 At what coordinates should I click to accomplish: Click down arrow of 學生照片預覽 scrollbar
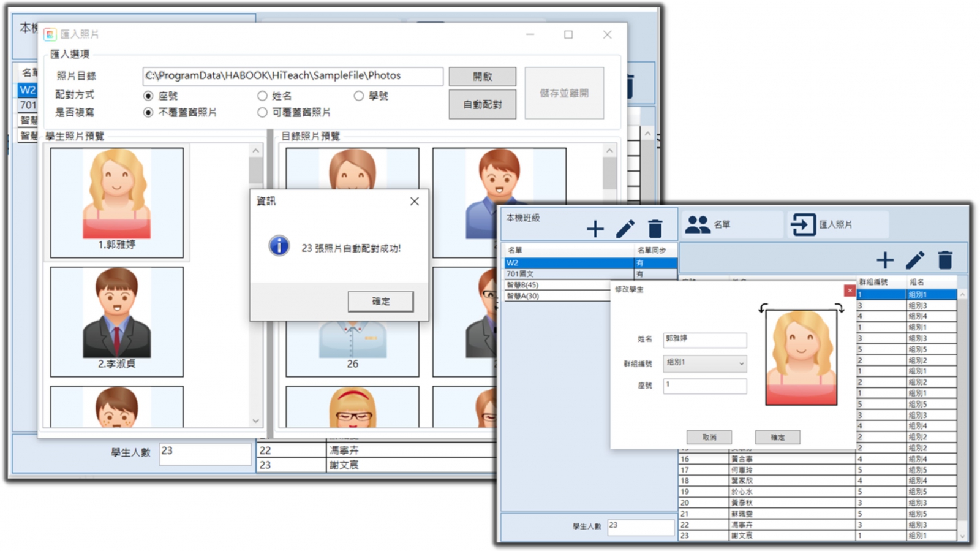tap(256, 420)
